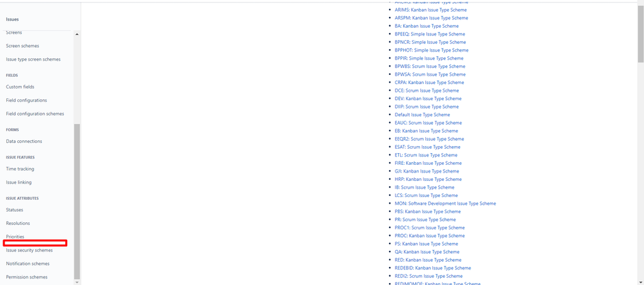This screenshot has width=644, height=285.
Task: Open BPWSA: Scrum Issue Type Scheme
Action: pos(430,74)
